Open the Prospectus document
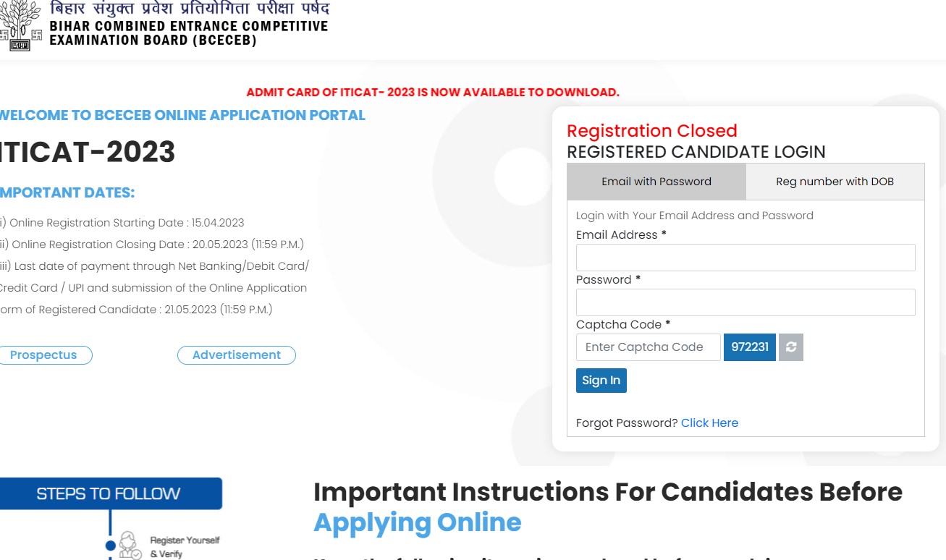This screenshot has width=946, height=560. click(x=44, y=355)
